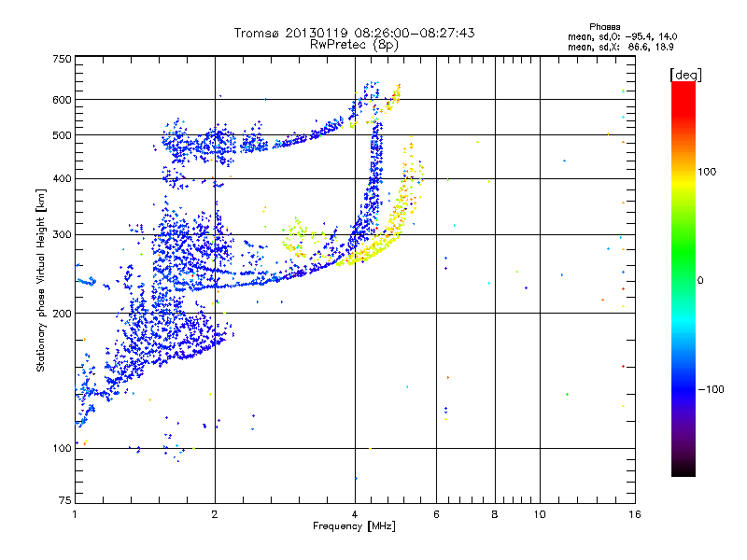
Task: Click the '6' x-axis tick label
Action: click(x=436, y=514)
